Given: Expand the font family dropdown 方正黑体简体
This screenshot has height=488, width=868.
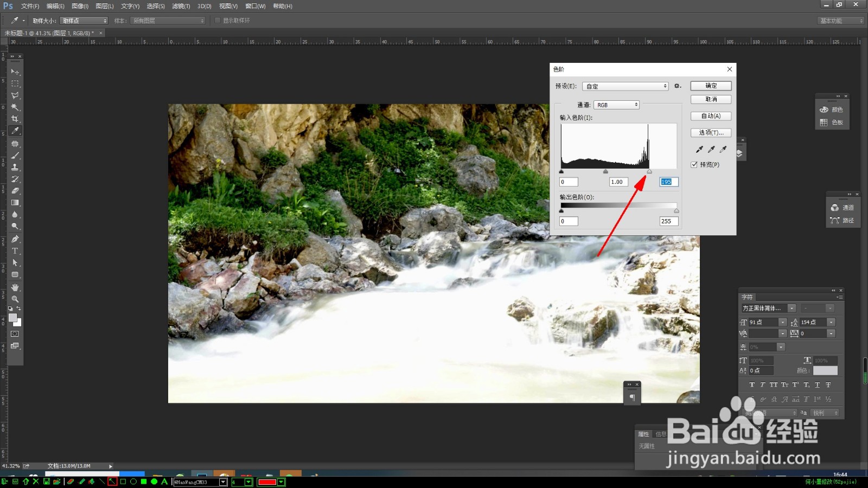Looking at the screenshot, I should coord(792,309).
